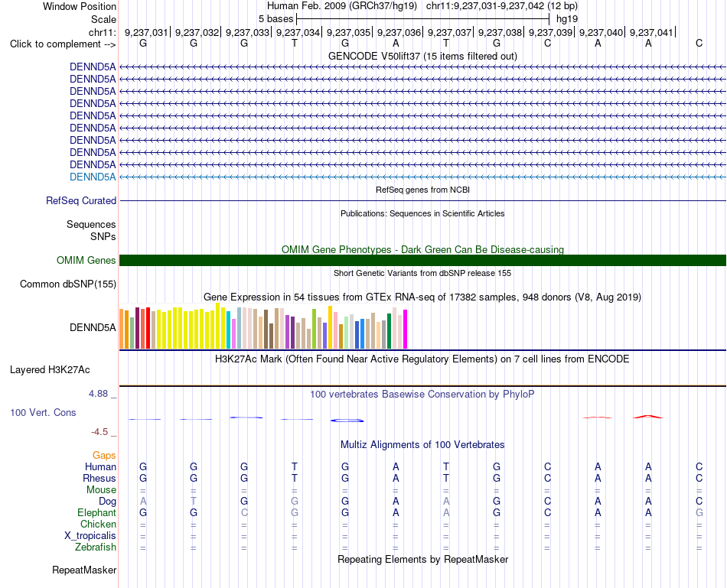Select the Rhesus species row label
Image resolution: width=727 pixels, height=588 pixels.
99,478
